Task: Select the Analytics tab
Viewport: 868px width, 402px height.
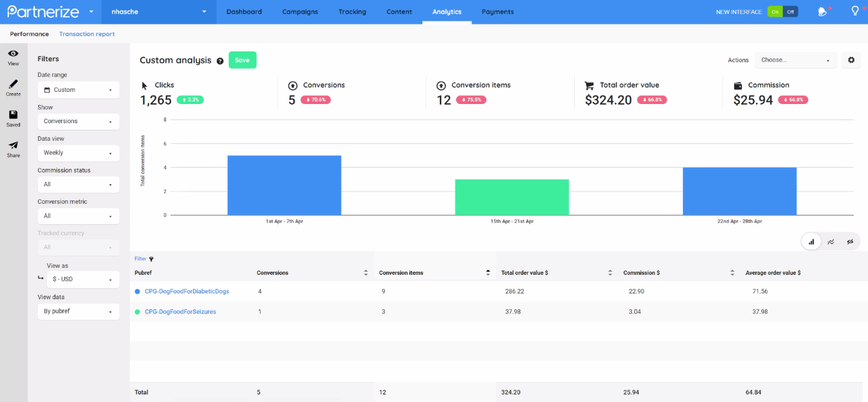Action: pyautogui.click(x=447, y=12)
